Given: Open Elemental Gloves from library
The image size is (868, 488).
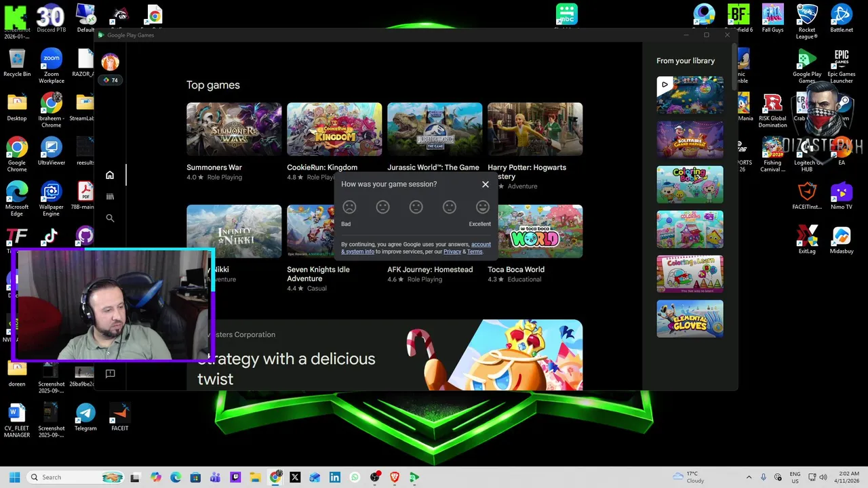Looking at the screenshot, I should (690, 319).
